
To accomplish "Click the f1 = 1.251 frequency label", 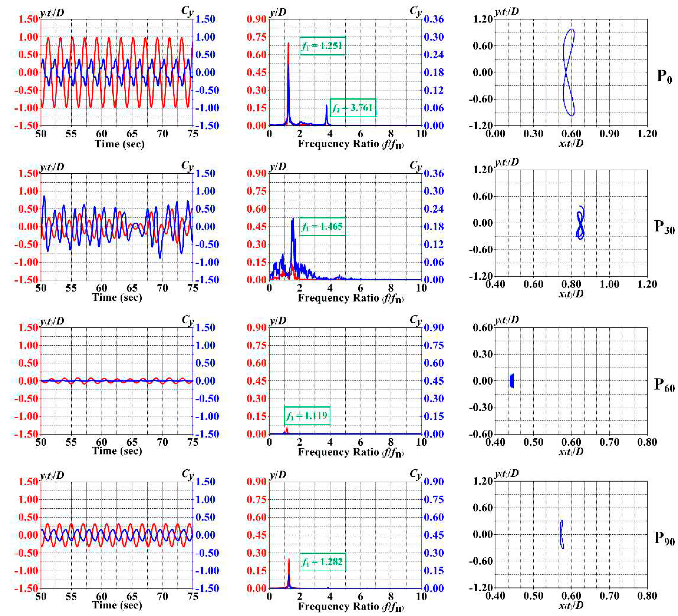I will tap(322, 46).
